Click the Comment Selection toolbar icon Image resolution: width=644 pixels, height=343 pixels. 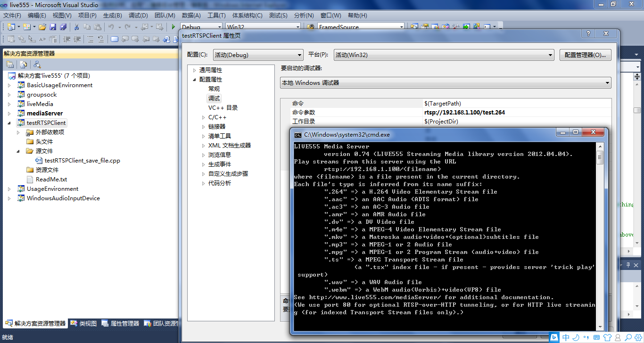[x=91, y=39]
